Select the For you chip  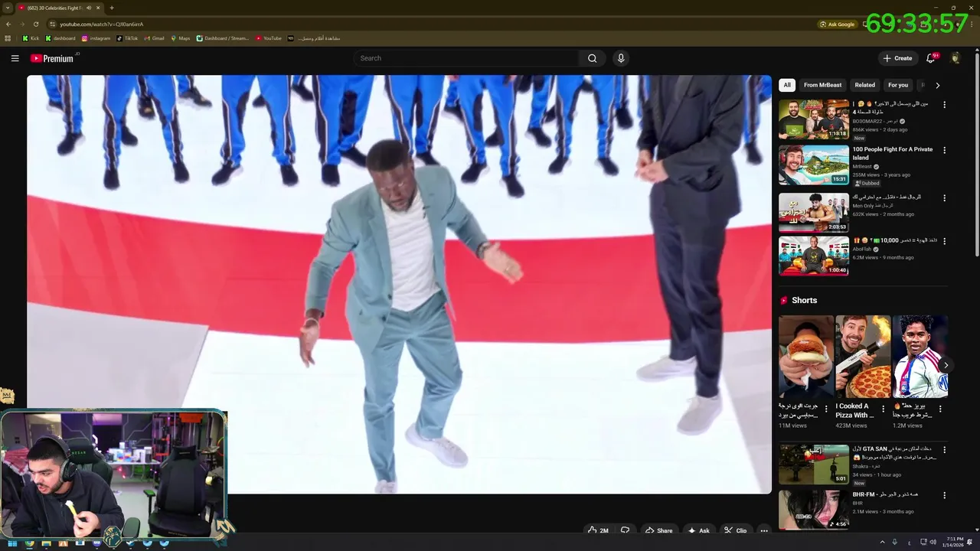pos(898,85)
